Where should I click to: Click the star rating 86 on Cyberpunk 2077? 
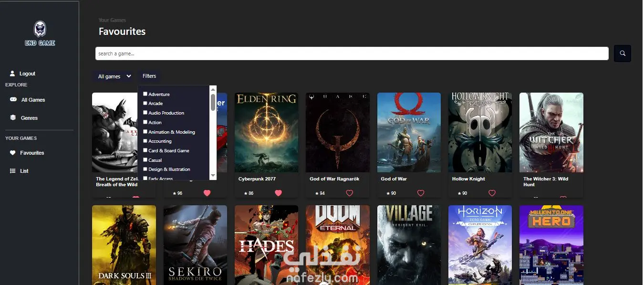(x=249, y=193)
